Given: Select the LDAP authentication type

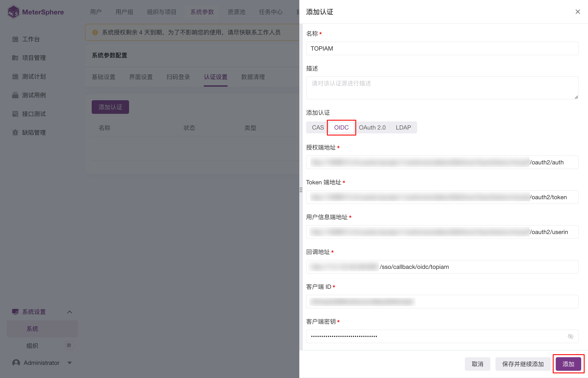Looking at the screenshot, I should [403, 127].
